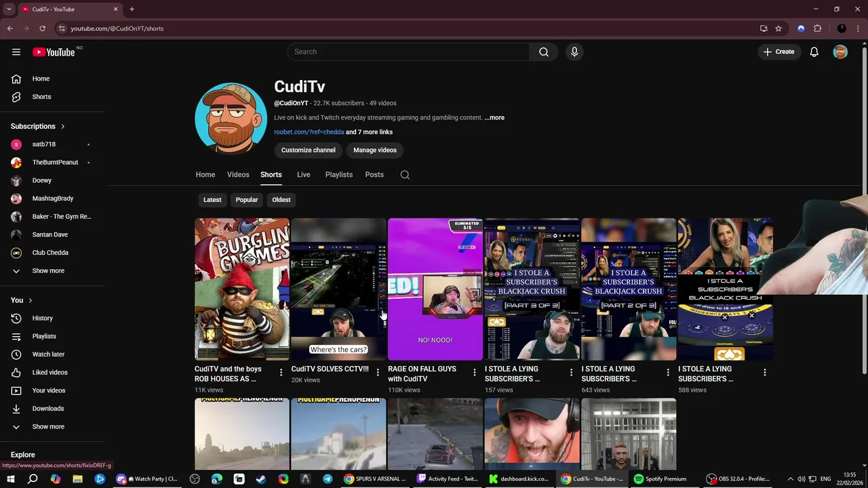Open OBS 32.0.4 from the taskbar
This screenshot has width=868, height=488.
(x=738, y=479)
